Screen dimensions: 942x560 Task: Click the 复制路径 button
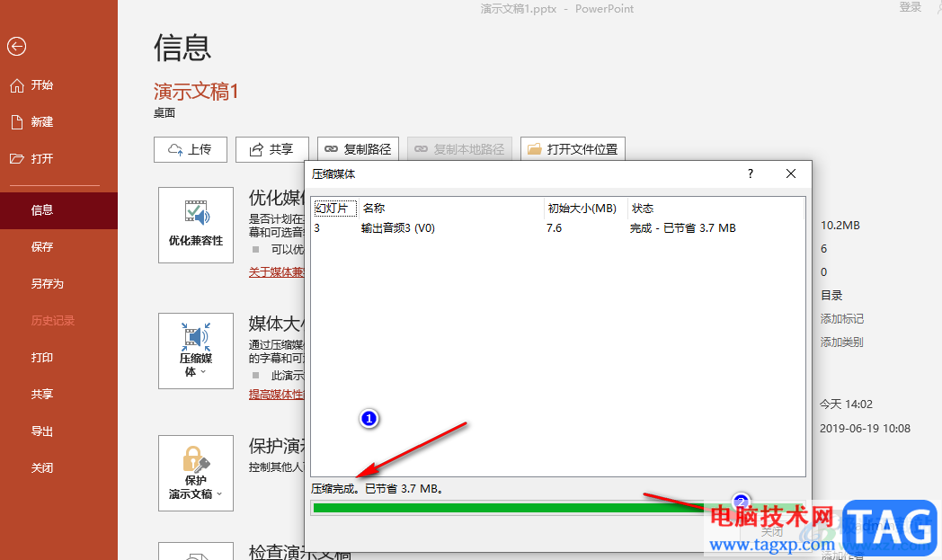point(358,149)
